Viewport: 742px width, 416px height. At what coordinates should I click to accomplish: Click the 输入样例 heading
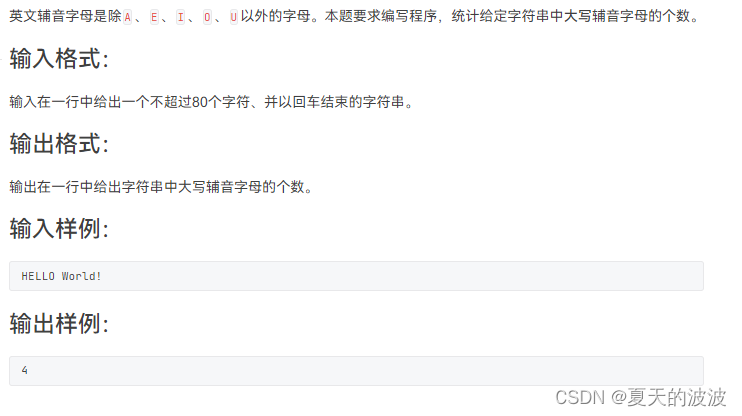[x=59, y=229]
